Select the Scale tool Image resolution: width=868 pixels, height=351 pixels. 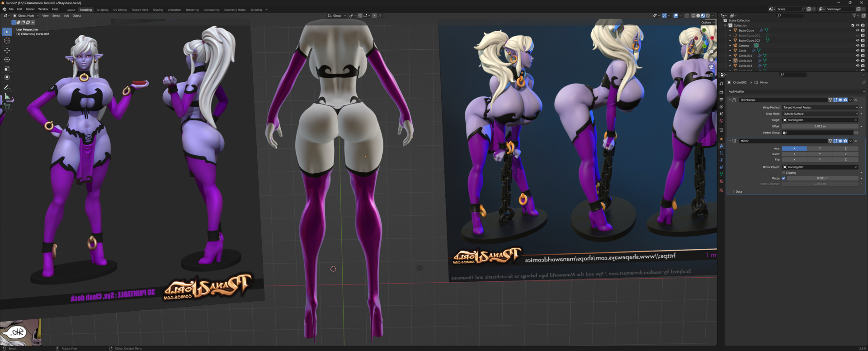(7, 68)
